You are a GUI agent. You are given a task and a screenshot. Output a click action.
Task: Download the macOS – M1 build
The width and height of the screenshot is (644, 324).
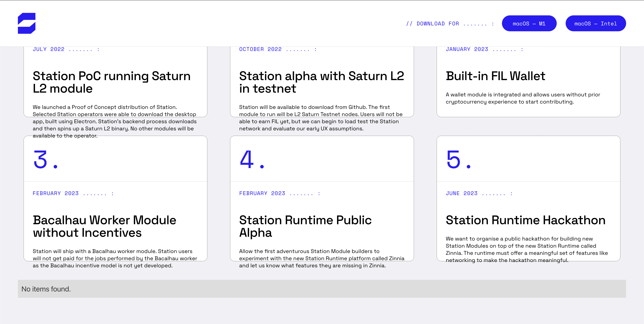click(529, 23)
